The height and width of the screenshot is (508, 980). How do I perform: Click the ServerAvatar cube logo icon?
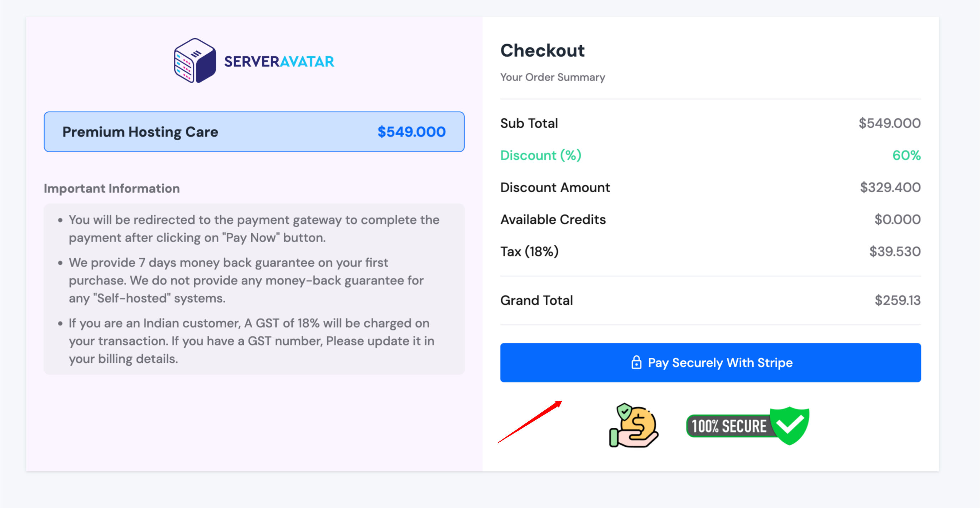coord(195,61)
